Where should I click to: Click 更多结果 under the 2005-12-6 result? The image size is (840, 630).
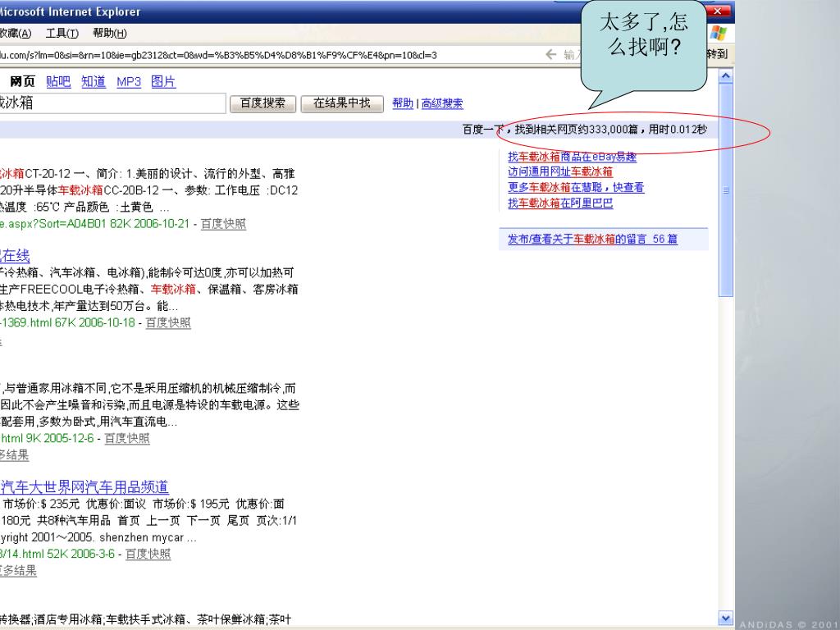tap(14, 455)
